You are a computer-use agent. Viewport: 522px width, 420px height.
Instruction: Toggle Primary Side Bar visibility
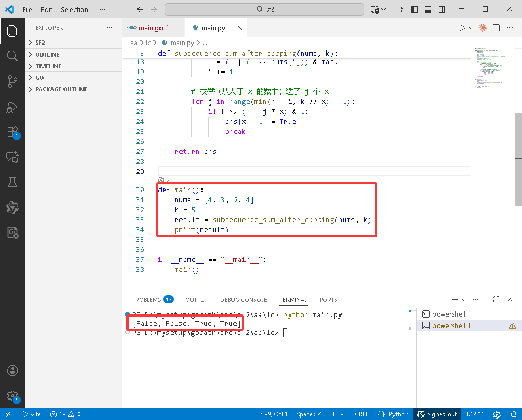coord(414,9)
